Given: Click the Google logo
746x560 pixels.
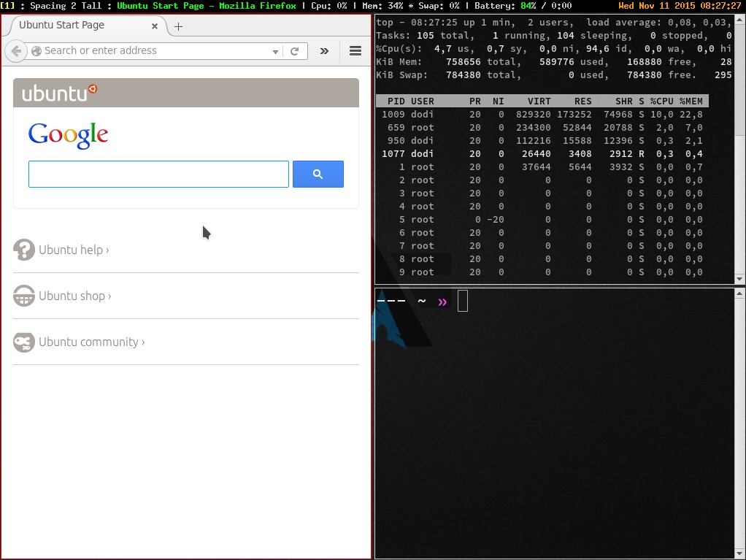Looking at the screenshot, I should 68,135.
